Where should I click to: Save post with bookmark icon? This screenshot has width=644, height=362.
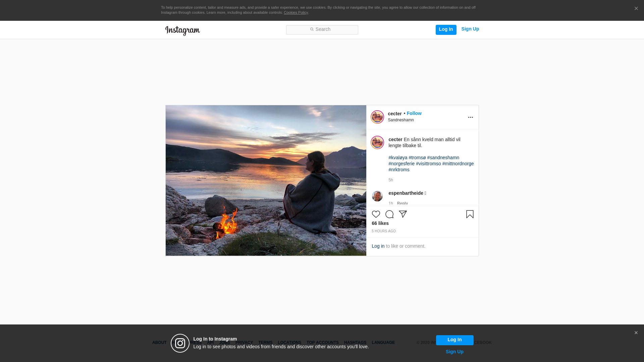tap(470, 214)
